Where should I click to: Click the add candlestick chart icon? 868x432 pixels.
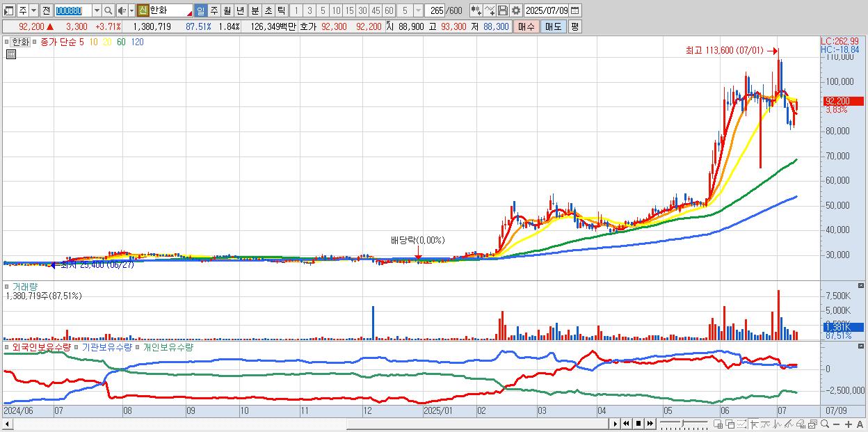coord(476,11)
